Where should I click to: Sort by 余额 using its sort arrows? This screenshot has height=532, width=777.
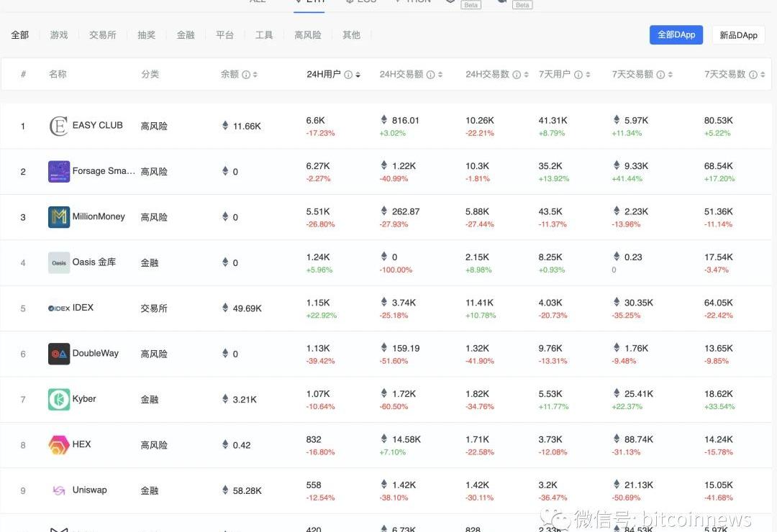pos(255,74)
